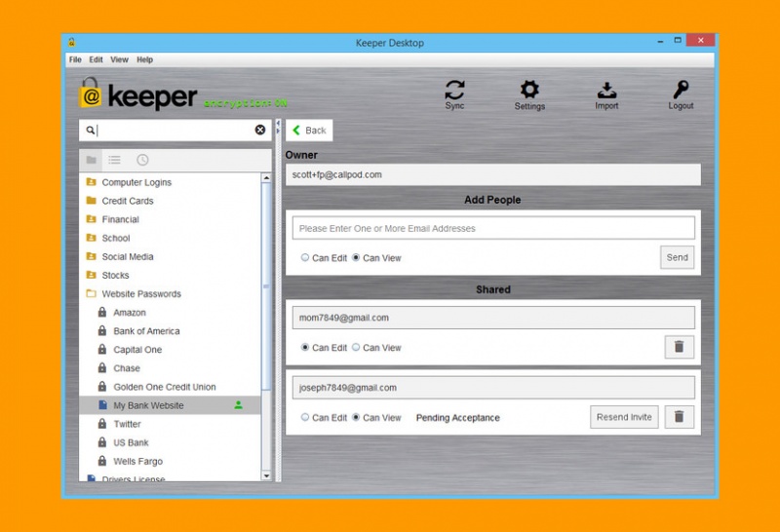Screen dimensions: 780x532
Task: Click the Logout key icon
Action: 681,90
